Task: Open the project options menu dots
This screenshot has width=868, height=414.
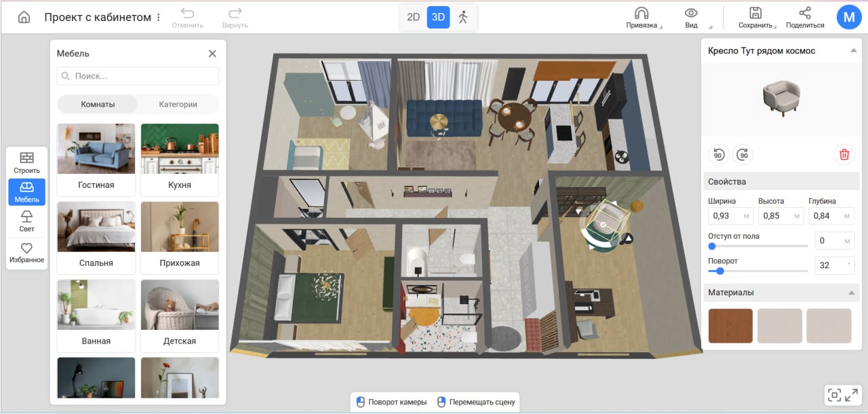Action: 159,17
